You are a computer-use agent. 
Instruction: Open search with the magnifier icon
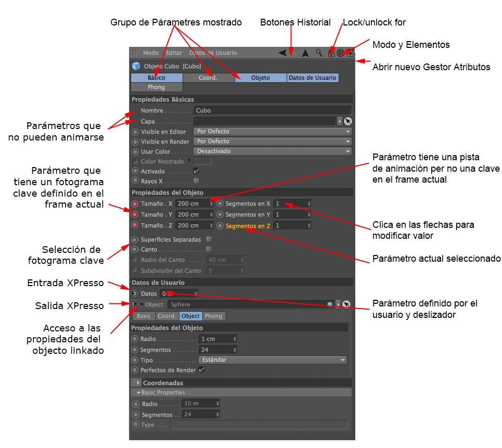point(319,53)
